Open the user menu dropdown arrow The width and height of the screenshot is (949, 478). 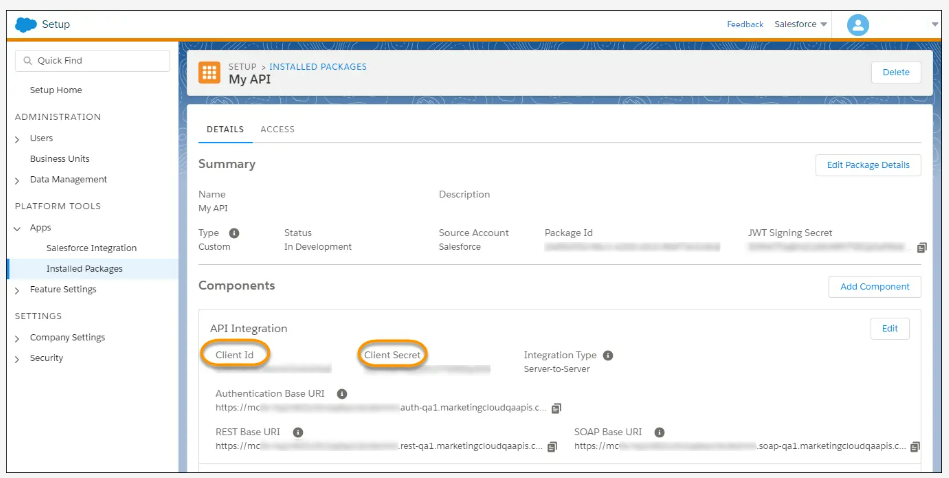click(x=934, y=25)
